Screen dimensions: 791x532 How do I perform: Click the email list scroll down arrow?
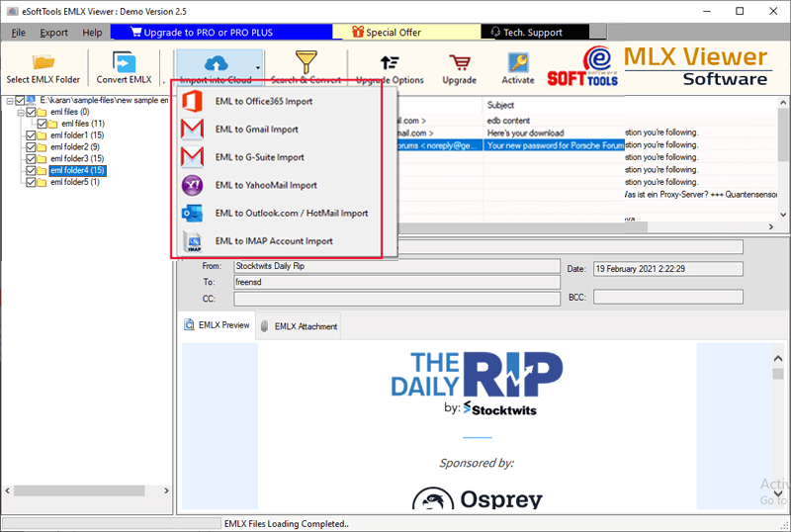pos(783,215)
